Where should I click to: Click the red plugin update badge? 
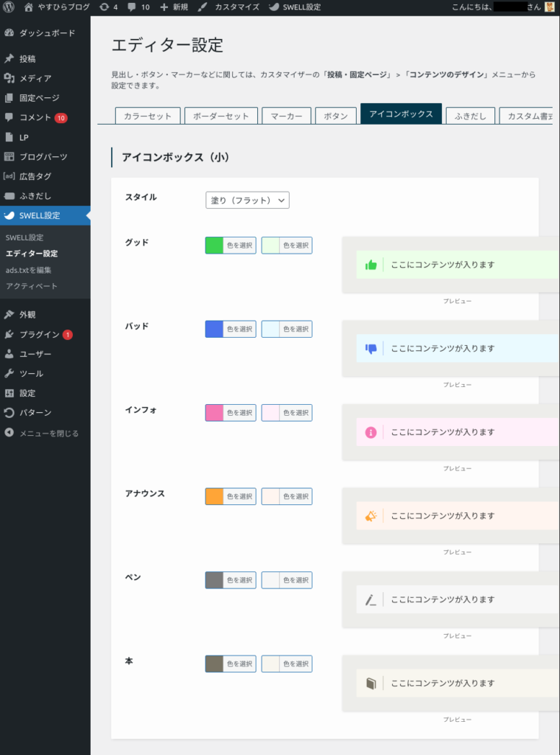[68, 335]
